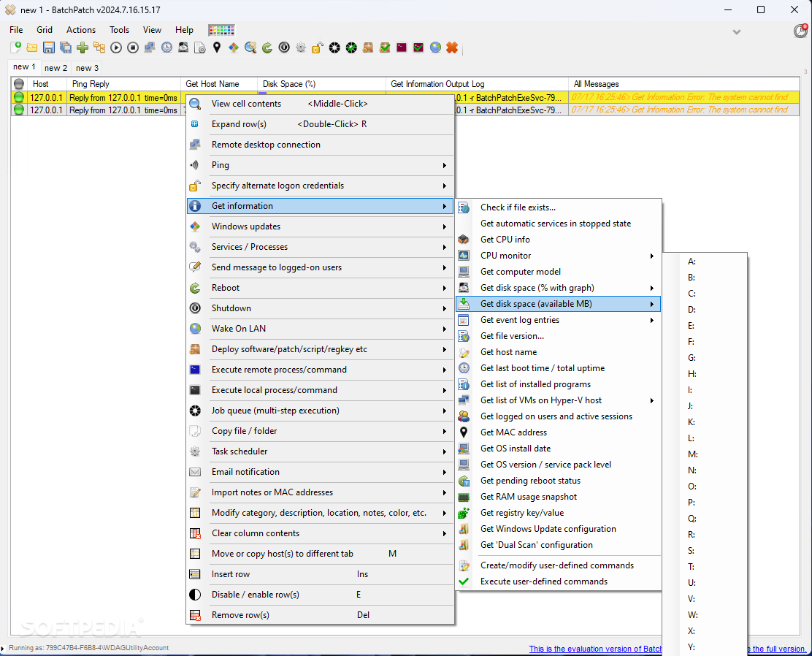Click the toolbar magnifier search icon
This screenshot has height=656, width=812.
click(250, 47)
